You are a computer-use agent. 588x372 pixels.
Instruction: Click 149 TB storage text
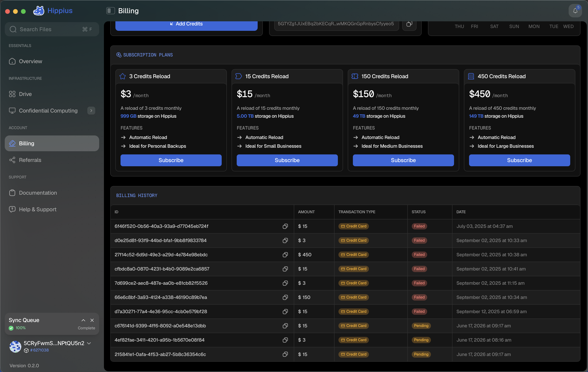pyautogui.click(x=476, y=116)
